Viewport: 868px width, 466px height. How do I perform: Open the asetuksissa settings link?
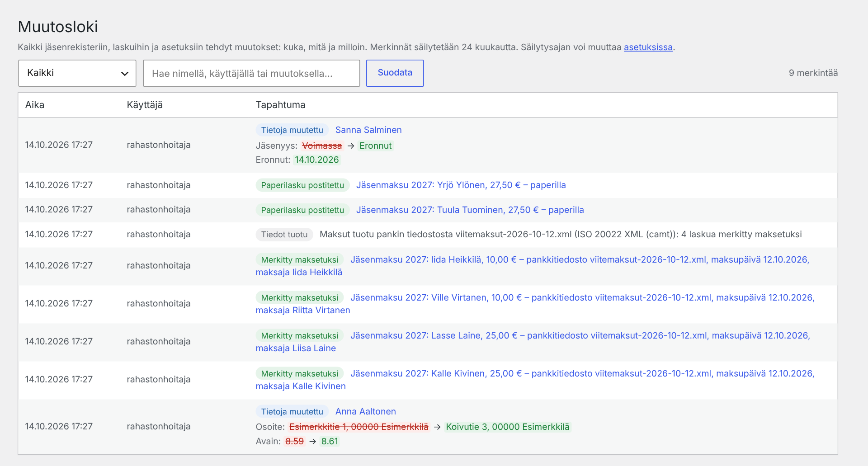(648, 47)
